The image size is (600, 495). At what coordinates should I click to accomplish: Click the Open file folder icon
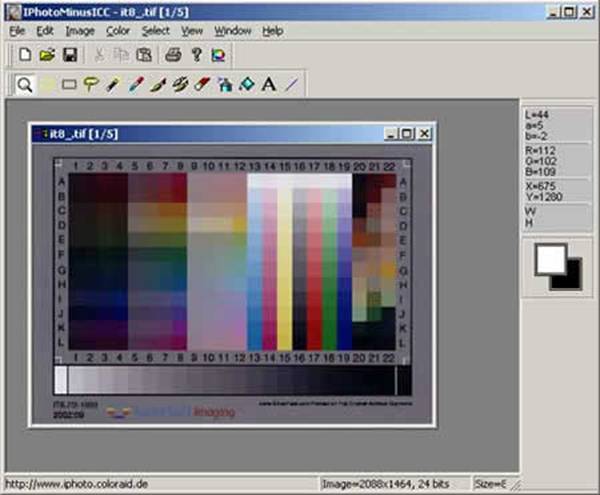(x=47, y=54)
